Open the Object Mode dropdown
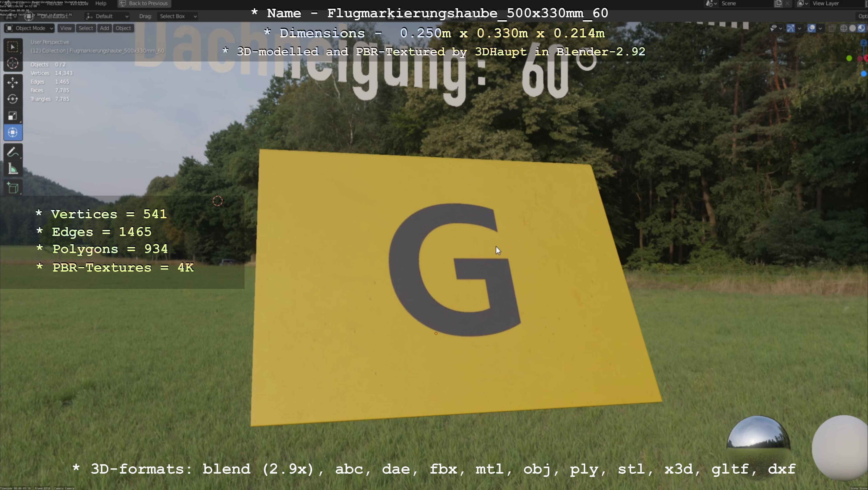Viewport: 868px width, 490px height. [x=29, y=28]
